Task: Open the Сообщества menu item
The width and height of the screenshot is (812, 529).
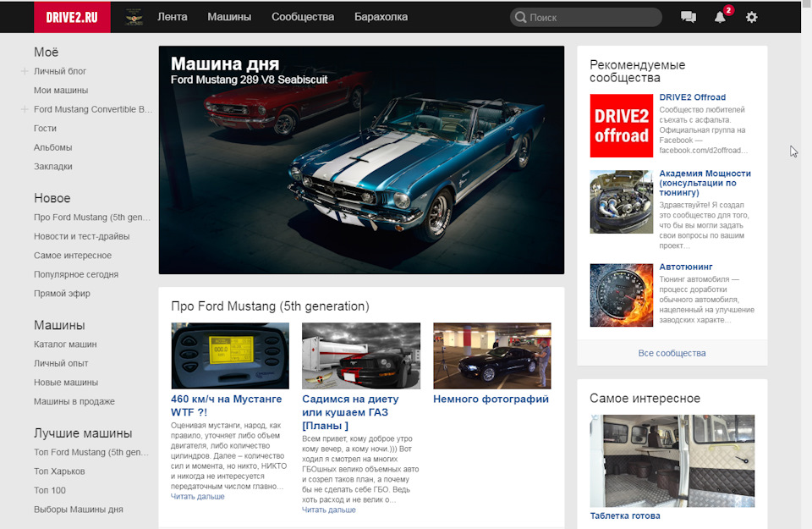Action: tap(303, 17)
